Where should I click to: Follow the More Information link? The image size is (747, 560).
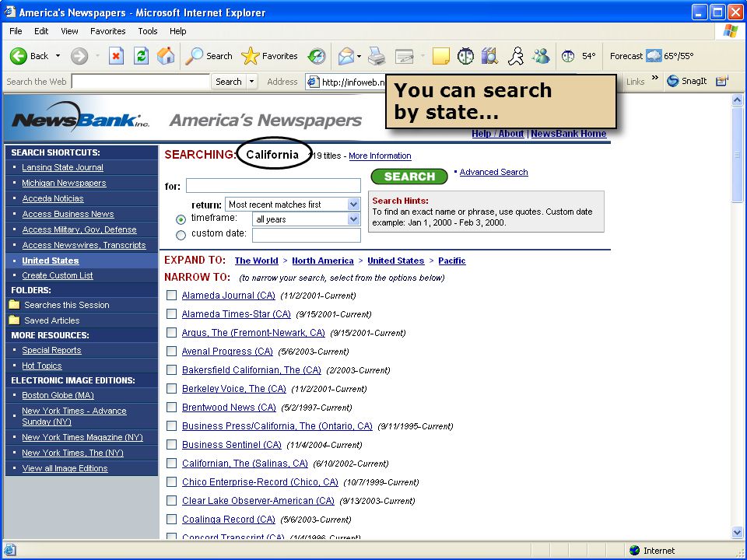coord(380,156)
